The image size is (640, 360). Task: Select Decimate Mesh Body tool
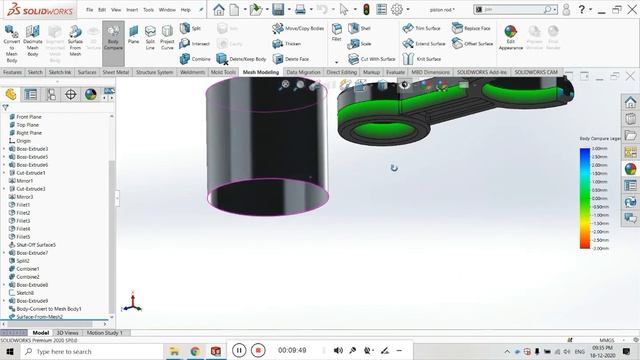click(33, 40)
